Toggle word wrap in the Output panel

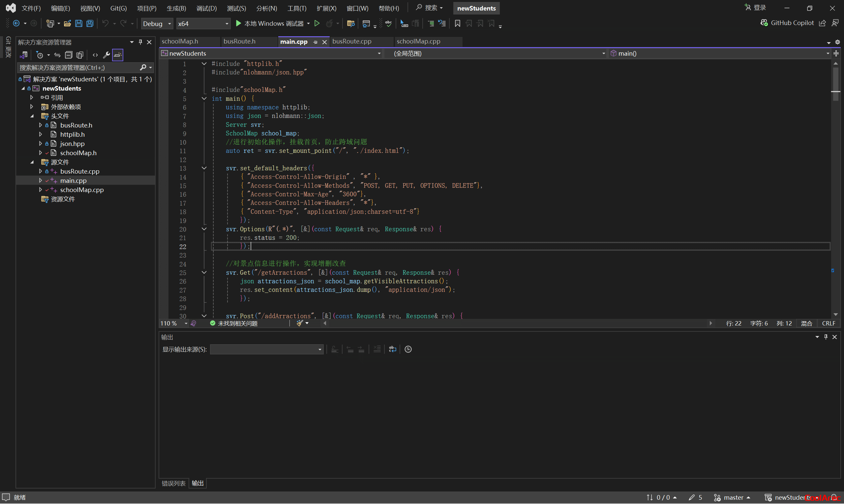pyautogui.click(x=392, y=349)
